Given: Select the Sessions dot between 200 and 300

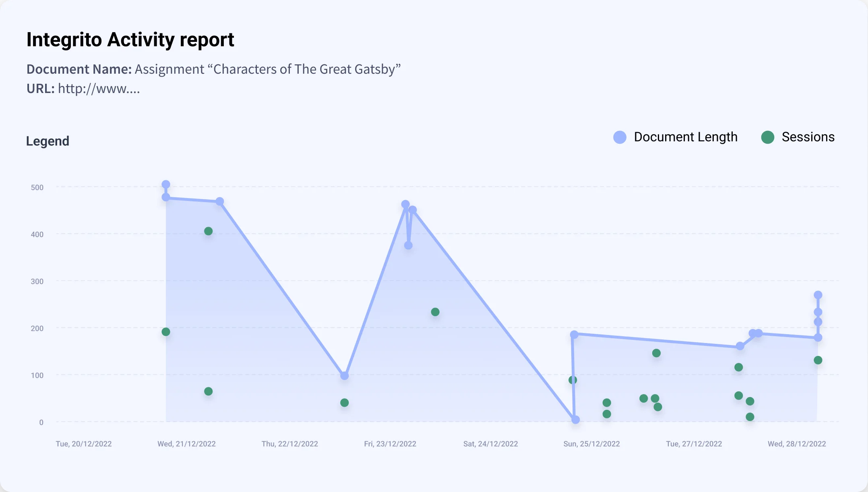Looking at the screenshot, I should tap(435, 312).
